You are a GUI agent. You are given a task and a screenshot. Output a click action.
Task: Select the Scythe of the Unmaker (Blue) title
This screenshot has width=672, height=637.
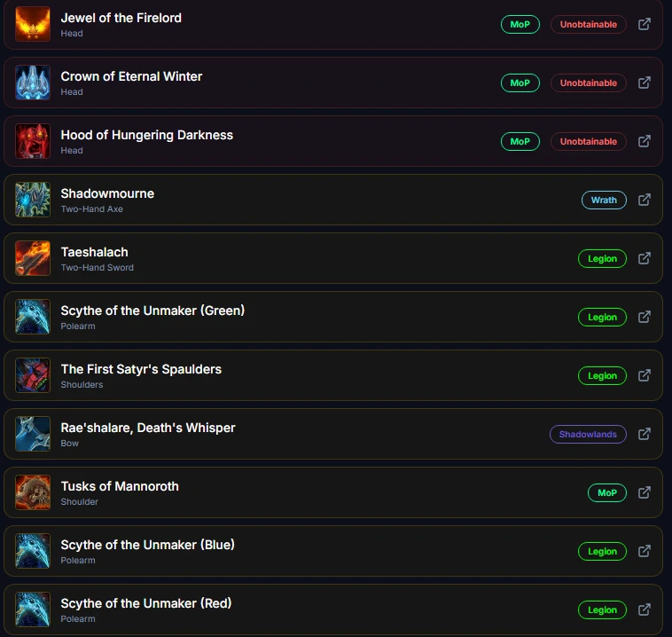pyautogui.click(x=147, y=545)
